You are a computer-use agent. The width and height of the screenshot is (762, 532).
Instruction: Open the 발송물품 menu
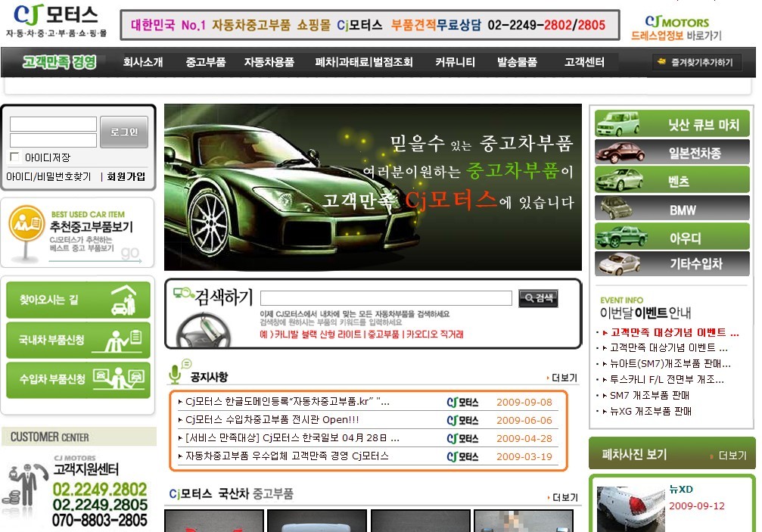click(517, 62)
